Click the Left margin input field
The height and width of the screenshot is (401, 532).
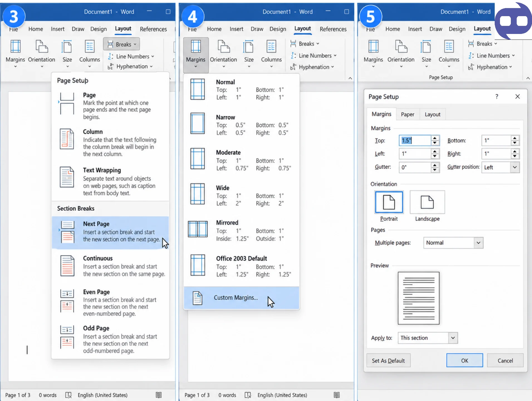tap(415, 154)
